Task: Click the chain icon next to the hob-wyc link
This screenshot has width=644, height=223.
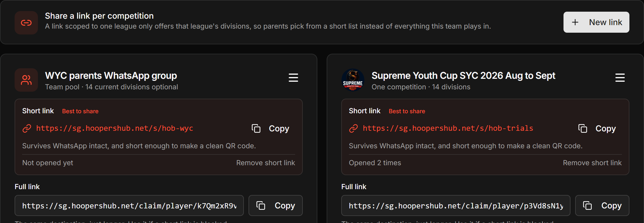Action: click(x=27, y=128)
